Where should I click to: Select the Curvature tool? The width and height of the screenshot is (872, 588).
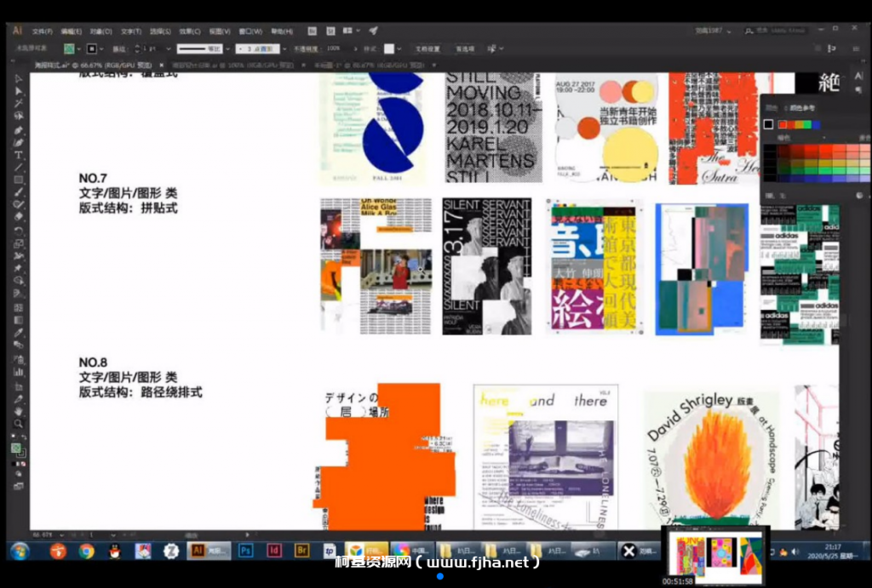[x=19, y=142]
